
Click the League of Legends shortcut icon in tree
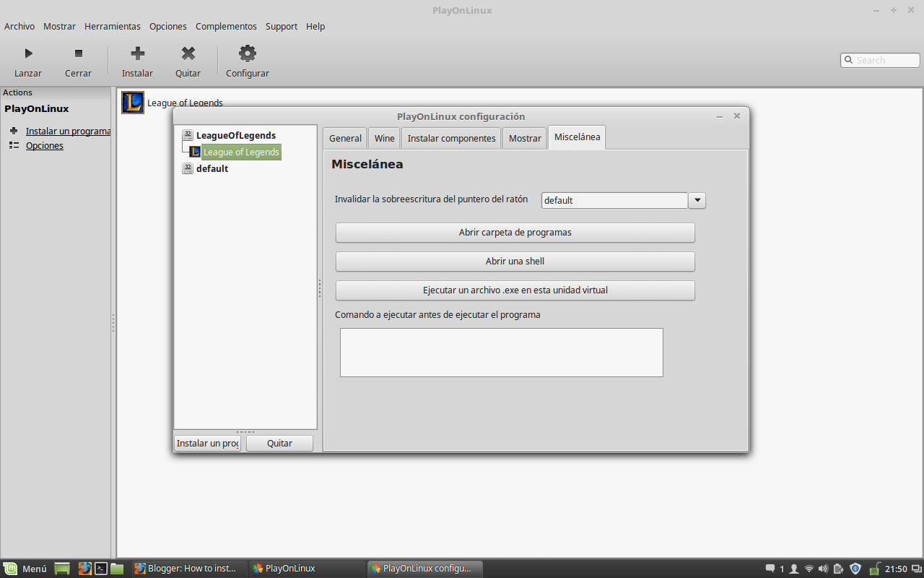click(x=195, y=152)
